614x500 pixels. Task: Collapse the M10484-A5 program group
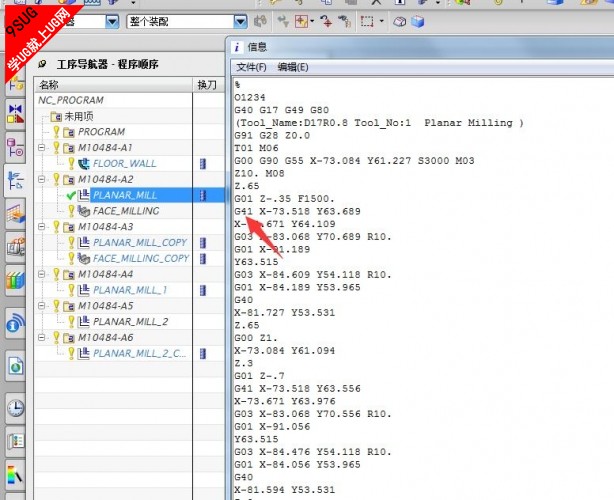click(x=42, y=306)
